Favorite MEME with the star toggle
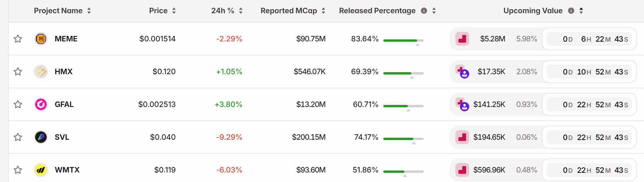The width and height of the screenshot is (644, 182). point(18,39)
